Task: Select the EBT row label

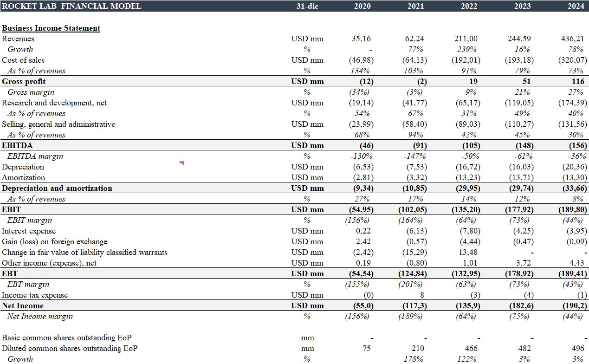Action: click(10, 273)
